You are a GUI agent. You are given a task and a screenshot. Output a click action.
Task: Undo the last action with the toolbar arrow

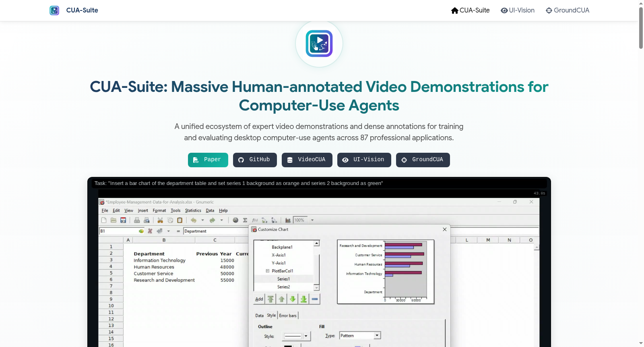194,220
